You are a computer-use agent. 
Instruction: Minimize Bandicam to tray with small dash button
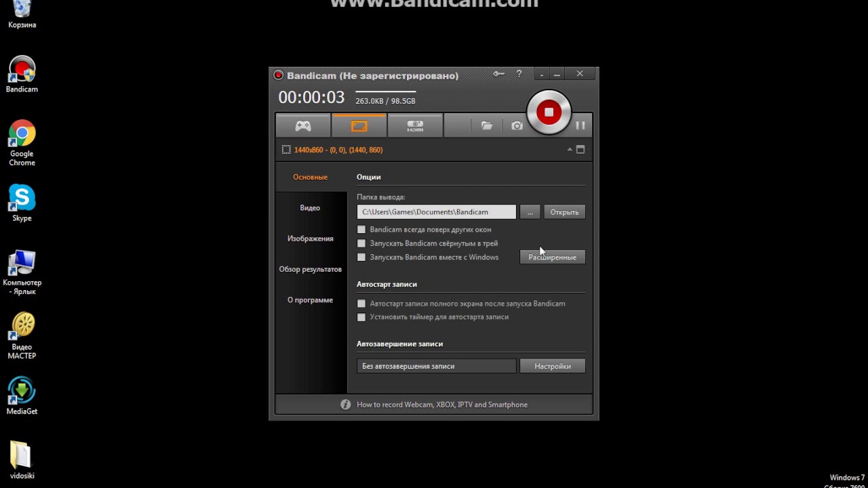(x=542, y=74)
